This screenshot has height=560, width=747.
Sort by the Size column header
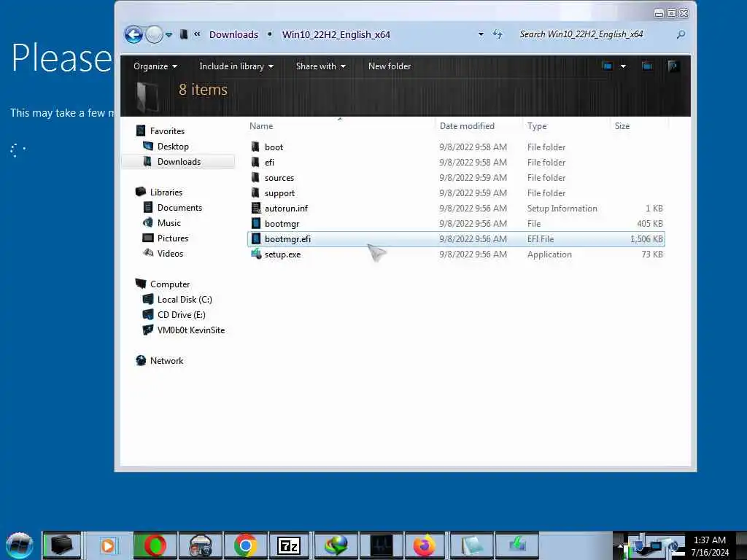(622, 126)
